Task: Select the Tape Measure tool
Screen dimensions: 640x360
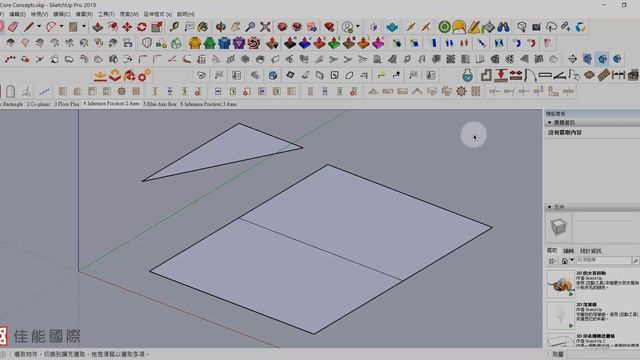Action: click(175, 27)
